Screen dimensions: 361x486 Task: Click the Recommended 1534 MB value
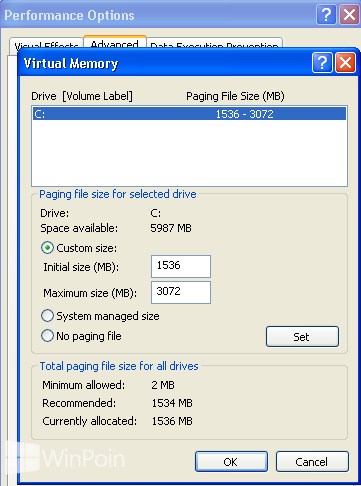click(172, 403)
